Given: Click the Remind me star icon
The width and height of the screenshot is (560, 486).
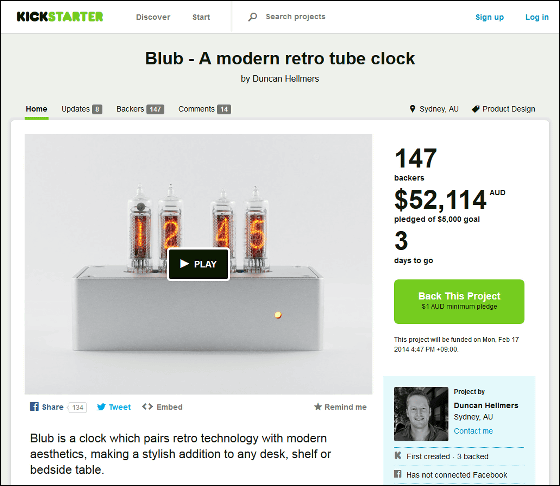Looking at the screenshot, I should pyautogui.click(x=318, y=407).
